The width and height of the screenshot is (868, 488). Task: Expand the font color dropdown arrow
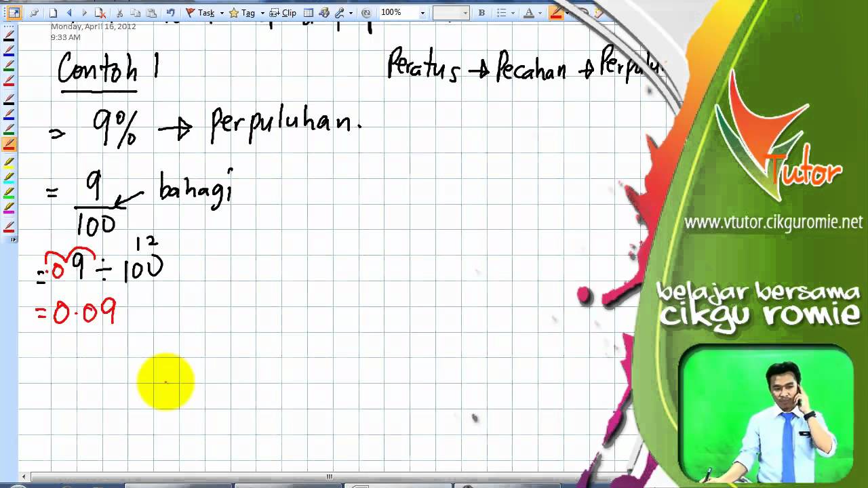tap(540, 13)
